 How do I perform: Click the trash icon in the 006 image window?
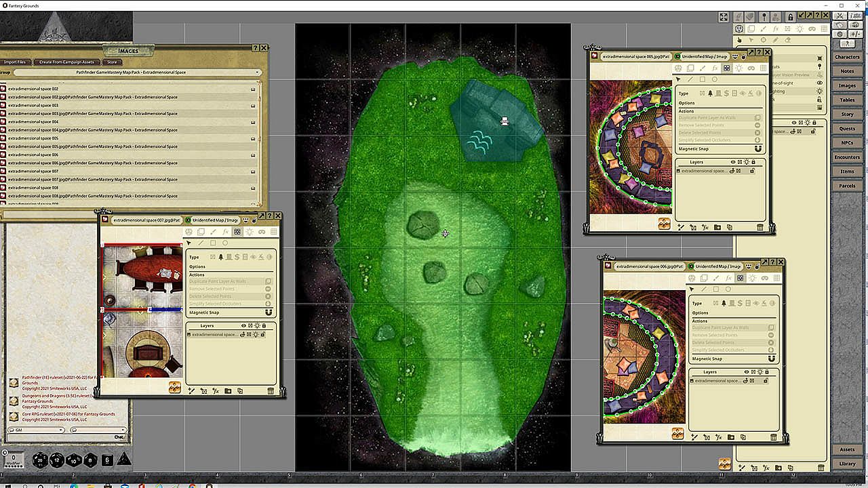[774, 437]
